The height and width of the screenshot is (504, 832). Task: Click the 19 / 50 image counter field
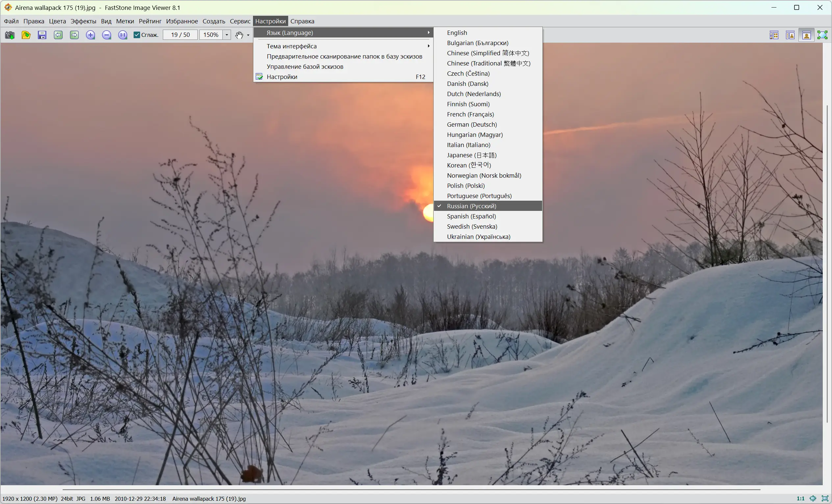[x=180, y=35]
